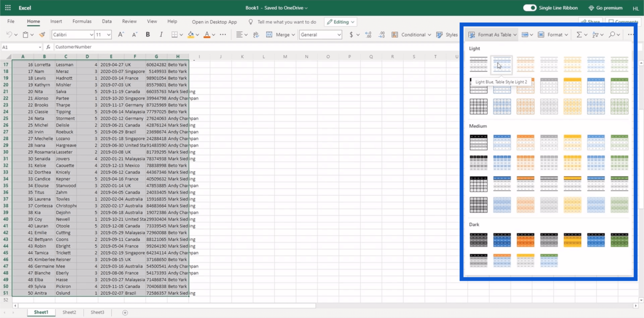This screenshot has width=644, height=318.
Task: Click the Cell Styles icon
Action: pyautogui.click(x=439, y=34)
